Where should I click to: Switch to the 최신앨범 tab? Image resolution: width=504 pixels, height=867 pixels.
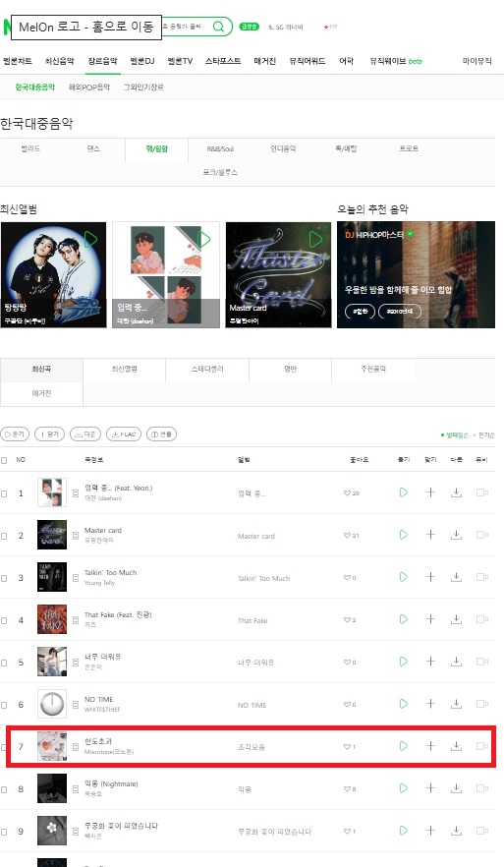(125, 370)
